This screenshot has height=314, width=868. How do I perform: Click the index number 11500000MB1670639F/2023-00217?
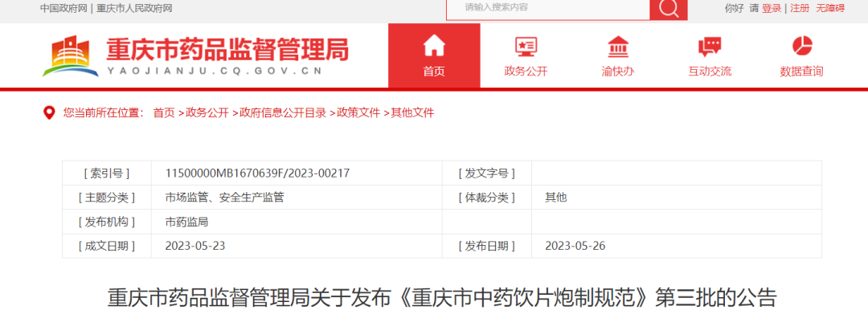(x=257, y=173)
